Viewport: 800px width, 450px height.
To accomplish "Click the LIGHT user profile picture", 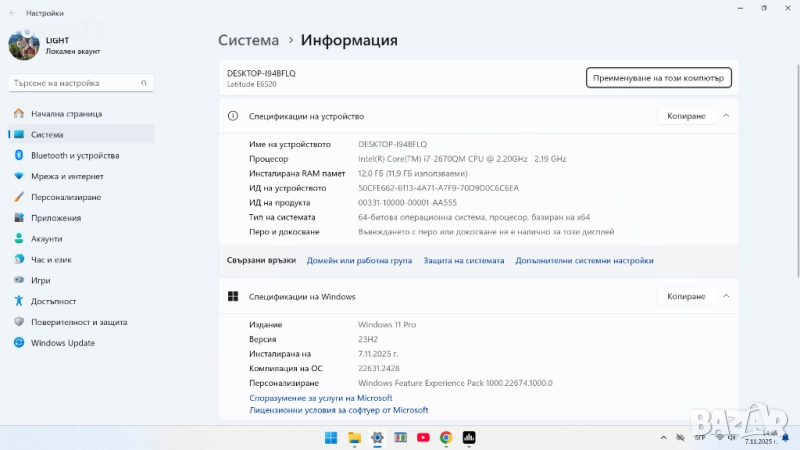I will tap(24, 45).
